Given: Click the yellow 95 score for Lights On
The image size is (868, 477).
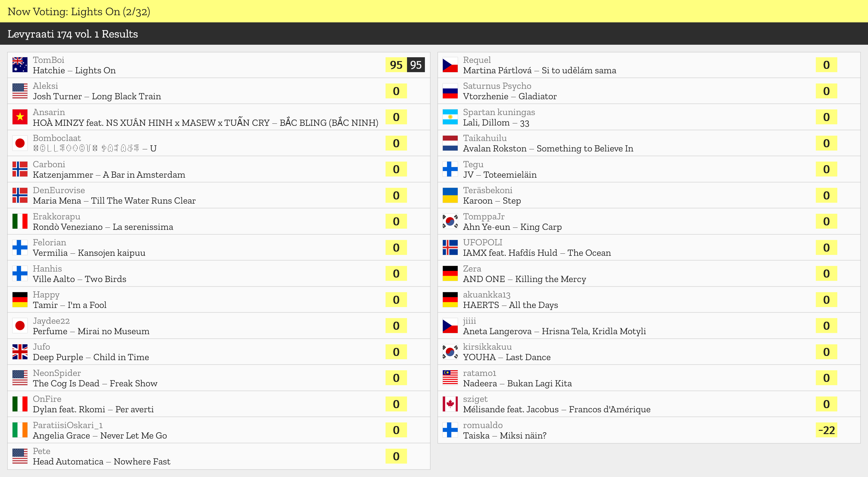Looking at the screenshot, I should coord(396,65).
